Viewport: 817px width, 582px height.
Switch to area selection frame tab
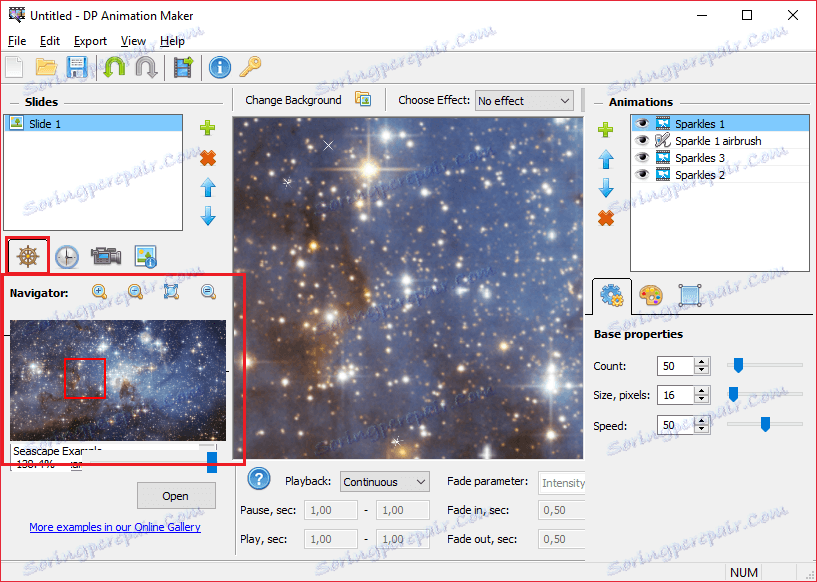pos(690,295)
